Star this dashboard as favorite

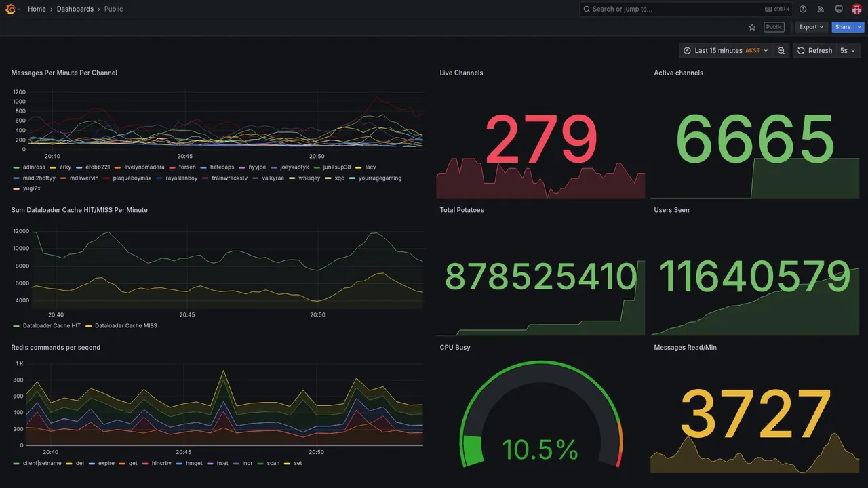point(752,27)
